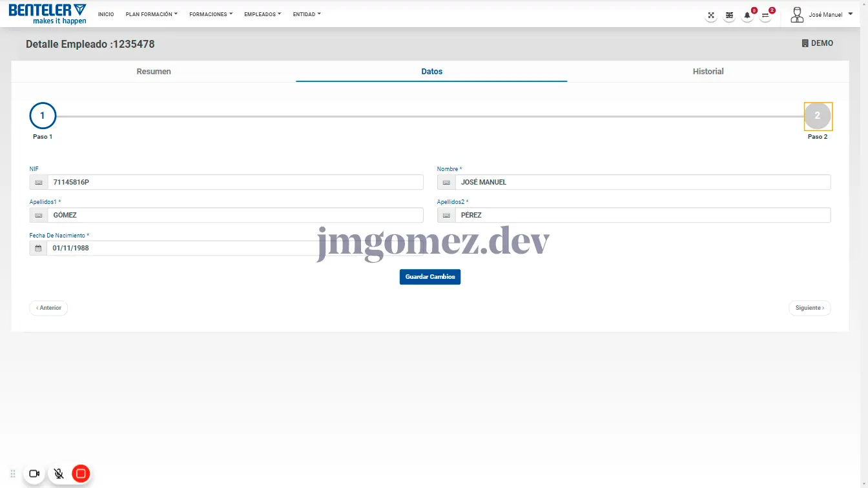
Task: Open the notifications bell icon
Action: point(747,15)
